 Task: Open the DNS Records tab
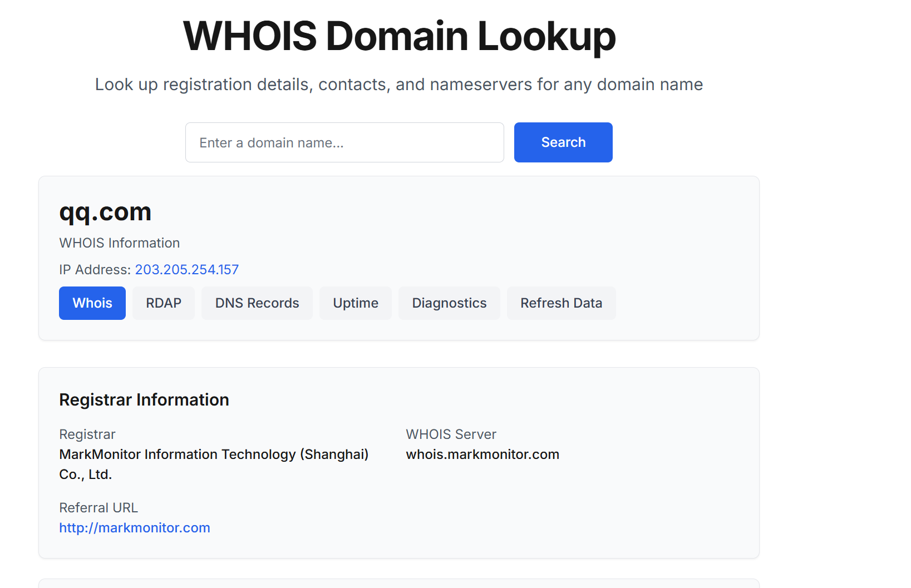click(257, 303)
